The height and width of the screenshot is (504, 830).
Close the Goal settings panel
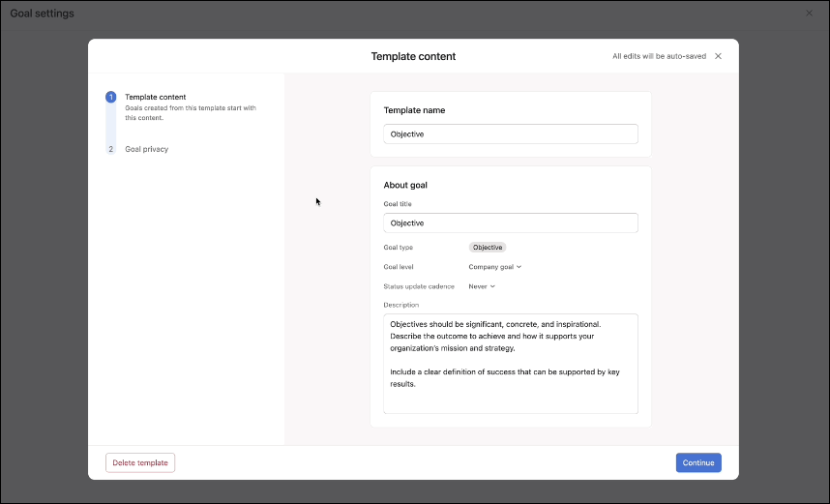click(x=809, y=14)
